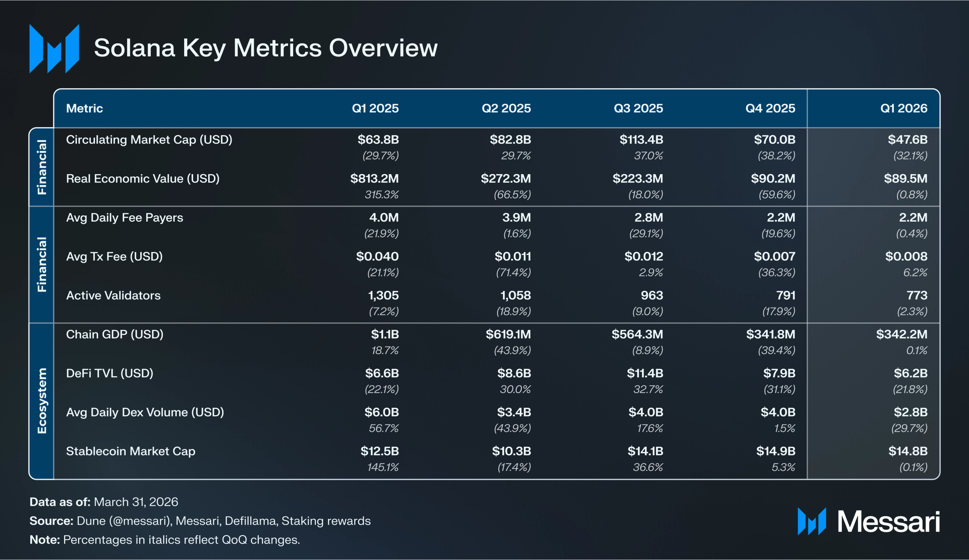Select the Chain GDP (USD) row label
Screen dimensions: 969x560
[x=115, y=334]
